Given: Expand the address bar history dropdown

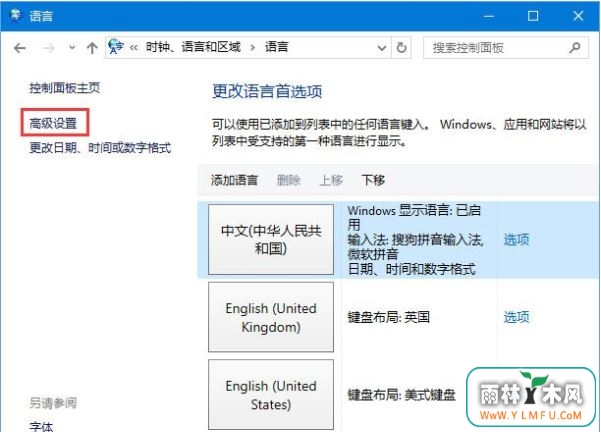Looking at the screenshot, I should [381, 48].
